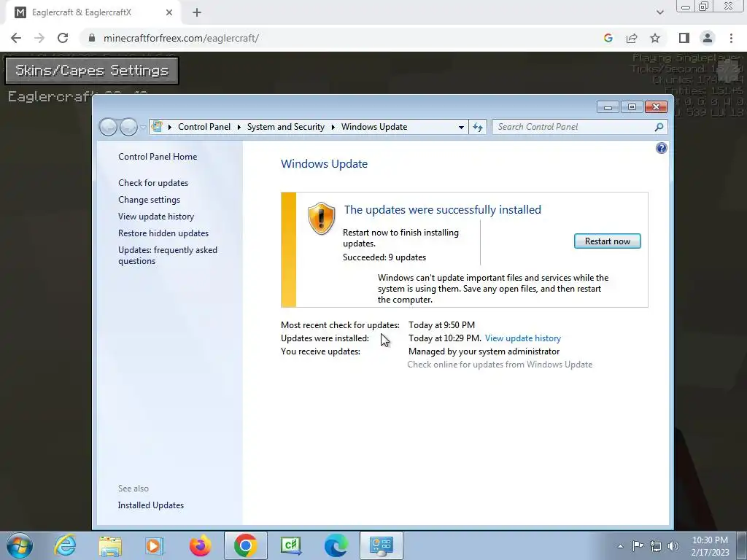The image size is (747, 560).
Task: Close the Windows Update window
Action: (x=656, y=107)
